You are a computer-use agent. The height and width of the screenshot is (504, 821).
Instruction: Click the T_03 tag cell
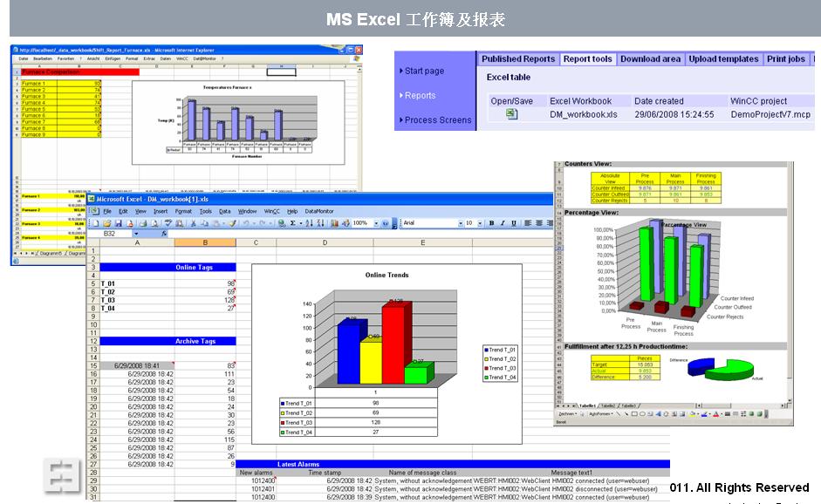click(137, 300)
